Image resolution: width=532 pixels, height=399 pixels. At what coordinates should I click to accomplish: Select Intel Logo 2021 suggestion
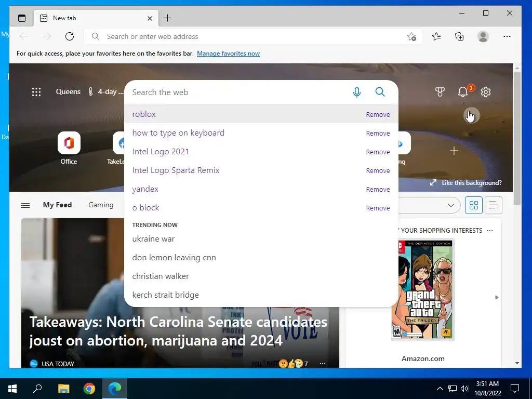coord(261,152)
